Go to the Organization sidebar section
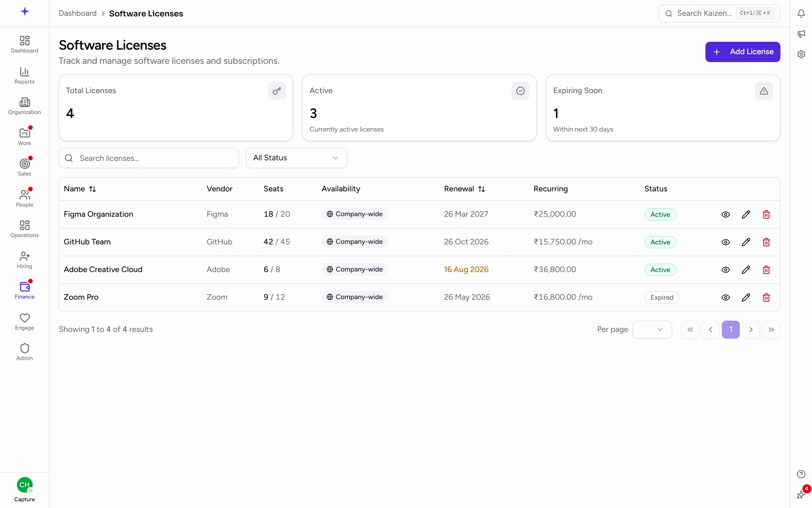The height and width of the screenshot is (508, 812). coord(25,106)
